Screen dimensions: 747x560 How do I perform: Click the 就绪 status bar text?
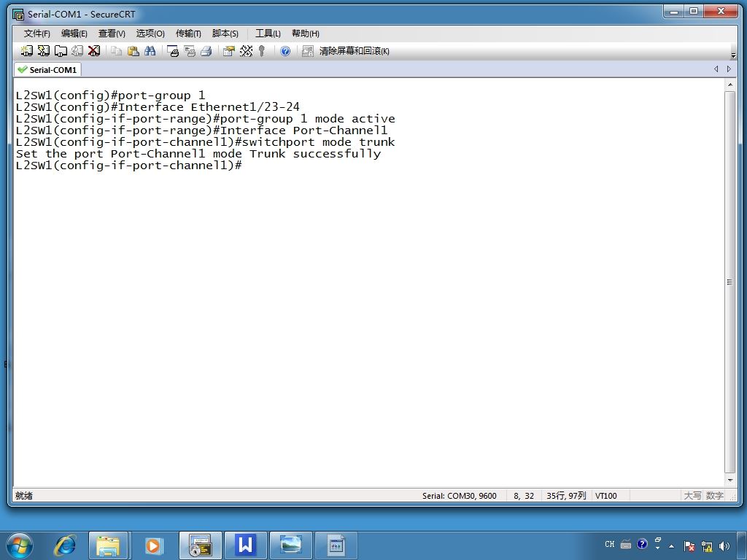pos(24,496)
